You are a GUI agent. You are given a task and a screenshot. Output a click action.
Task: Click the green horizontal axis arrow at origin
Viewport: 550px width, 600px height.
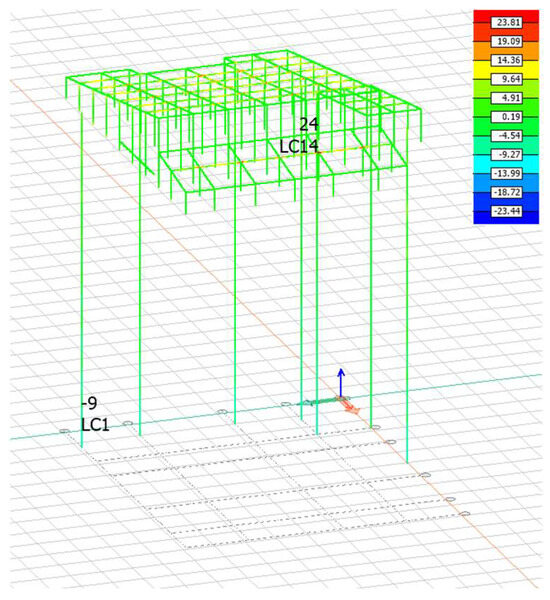[x=317, y=402]
